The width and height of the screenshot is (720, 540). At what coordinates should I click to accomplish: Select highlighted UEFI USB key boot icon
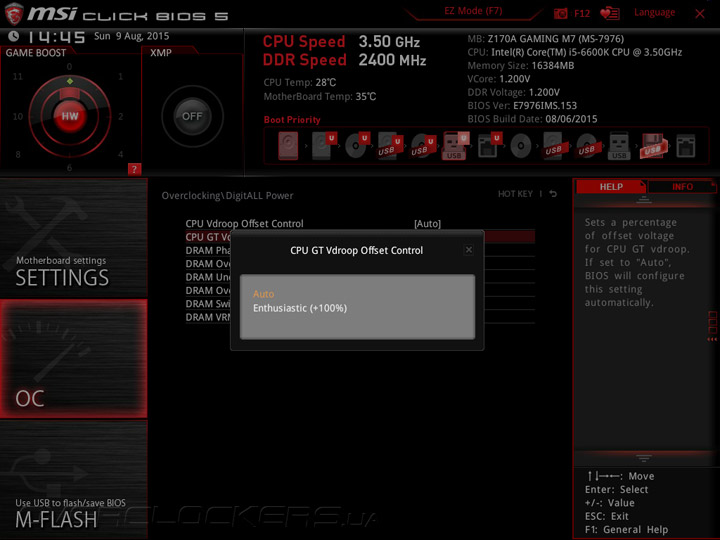455,146
